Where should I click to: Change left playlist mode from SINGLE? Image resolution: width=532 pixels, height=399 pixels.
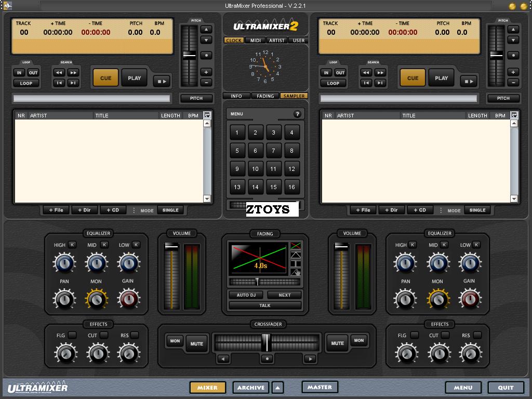coord(170,210)
